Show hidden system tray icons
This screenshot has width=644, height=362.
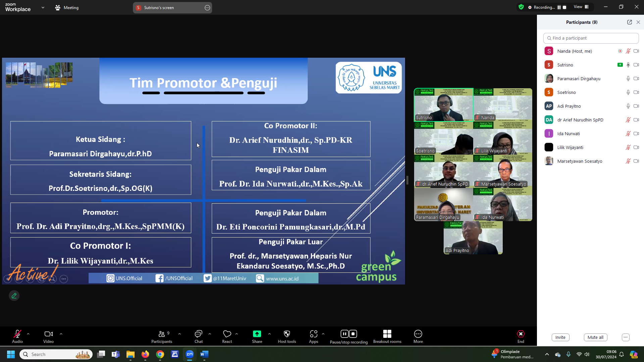click(547, 354)
